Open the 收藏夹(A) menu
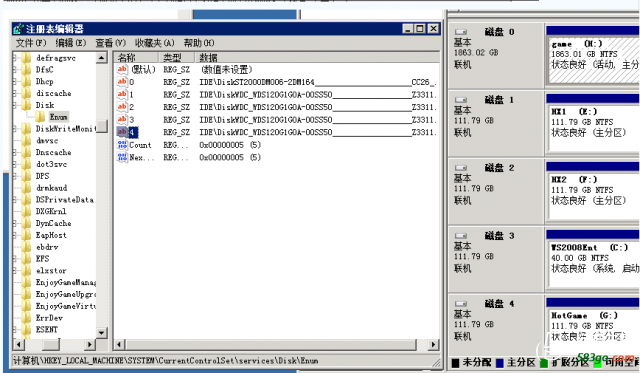This screenshot has height=373, width=640. pyautogui.click(x=154, y=43)
